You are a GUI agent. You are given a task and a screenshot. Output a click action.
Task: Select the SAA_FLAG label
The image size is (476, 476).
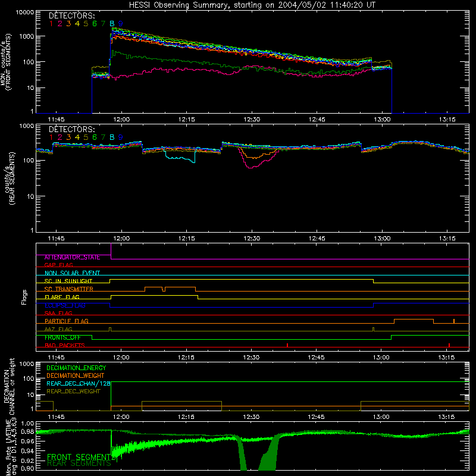pos(58,313)
